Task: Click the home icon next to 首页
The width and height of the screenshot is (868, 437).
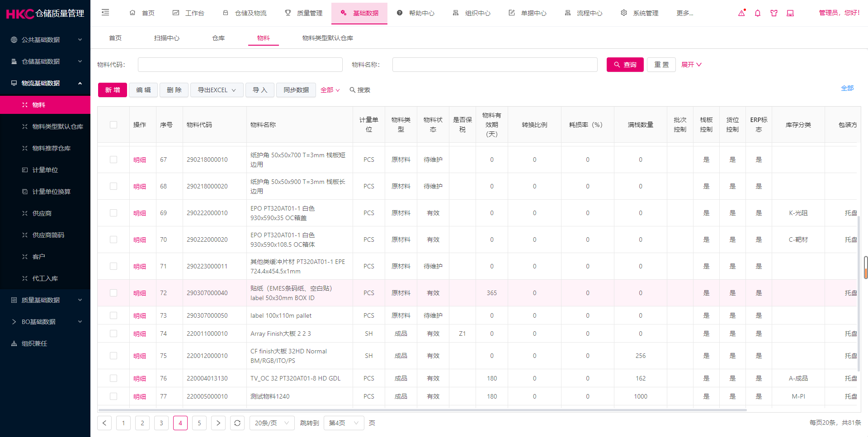Action: click(x=132, y=13)
